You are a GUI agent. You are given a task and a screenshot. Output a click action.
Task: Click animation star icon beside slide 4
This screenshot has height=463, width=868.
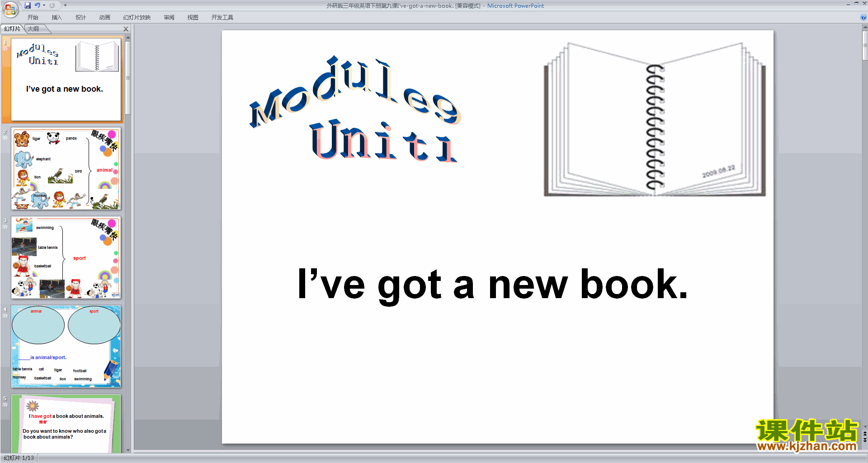(x=5, y=315)
